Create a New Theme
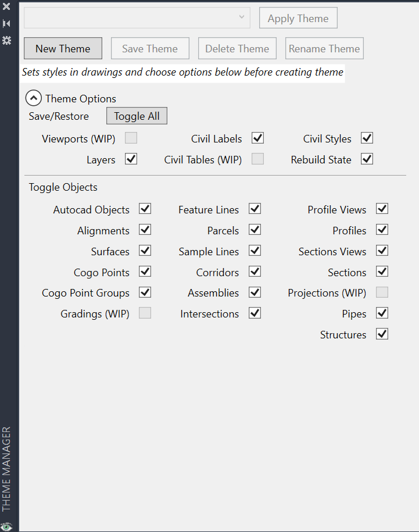419x532 pixels. [63, 48]
